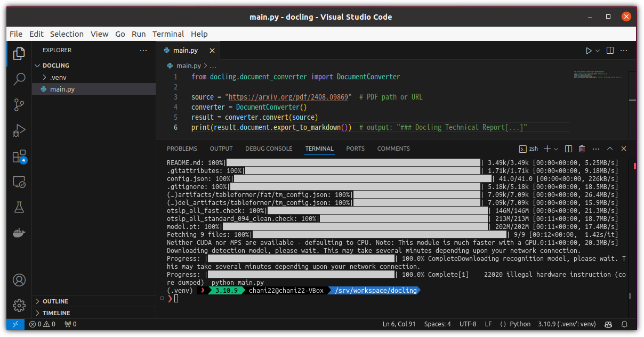
Task: Change encoding via UTF-8 status item
Action: coord(468,324)
